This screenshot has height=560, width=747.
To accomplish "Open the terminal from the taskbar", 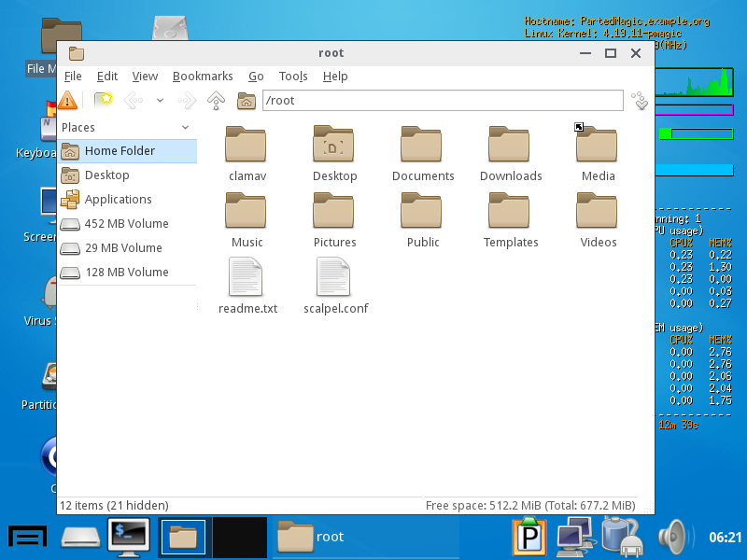I will (129, 536).
